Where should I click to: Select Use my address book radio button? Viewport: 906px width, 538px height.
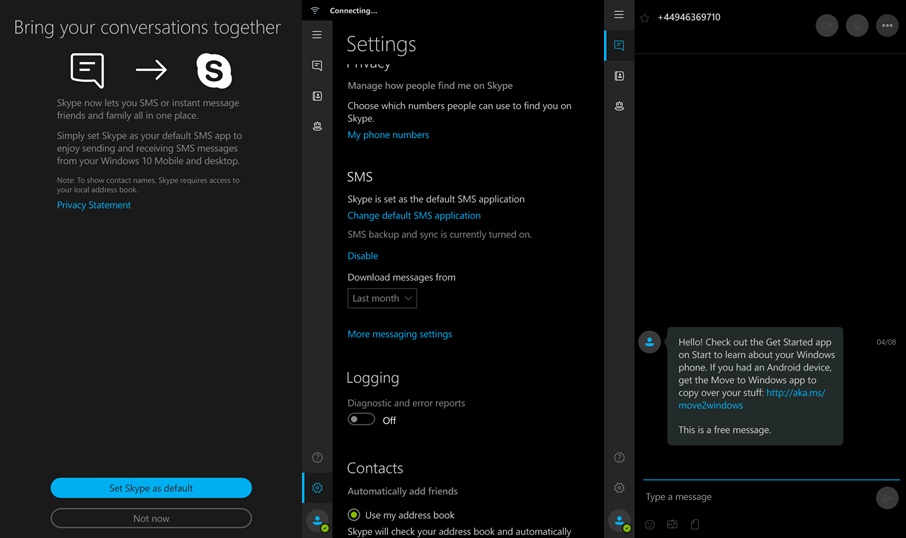[354, 514]
